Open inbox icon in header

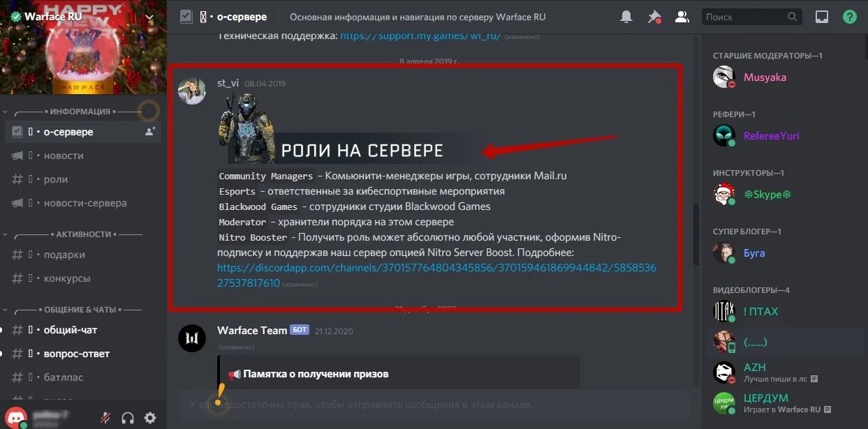822,17
